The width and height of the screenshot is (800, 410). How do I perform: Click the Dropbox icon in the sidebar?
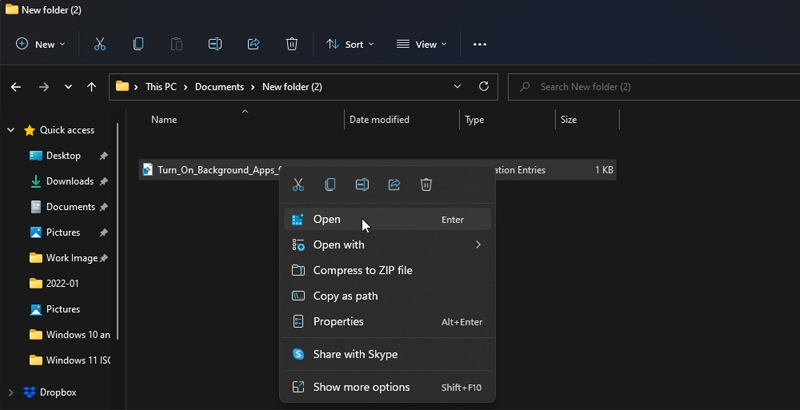point(30,392)
